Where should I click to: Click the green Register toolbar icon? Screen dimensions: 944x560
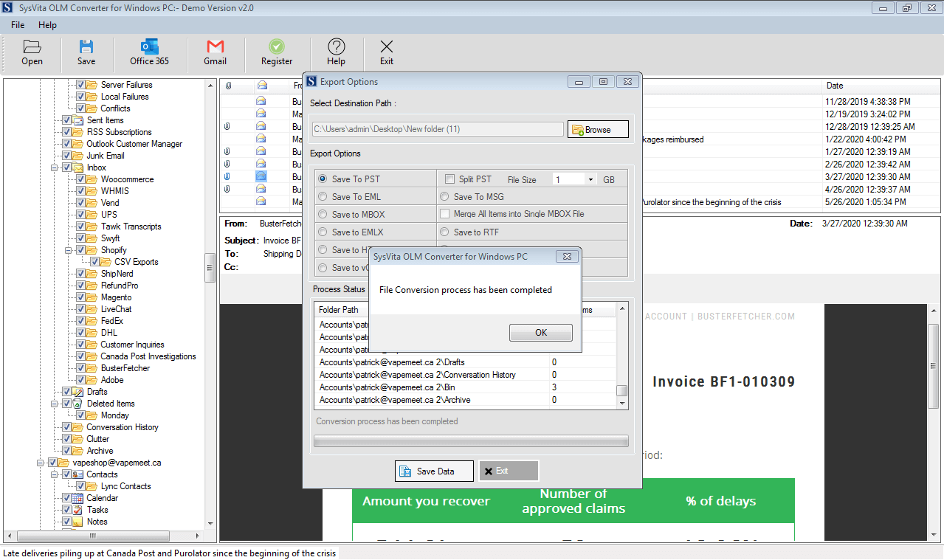[x=277, y=46]
